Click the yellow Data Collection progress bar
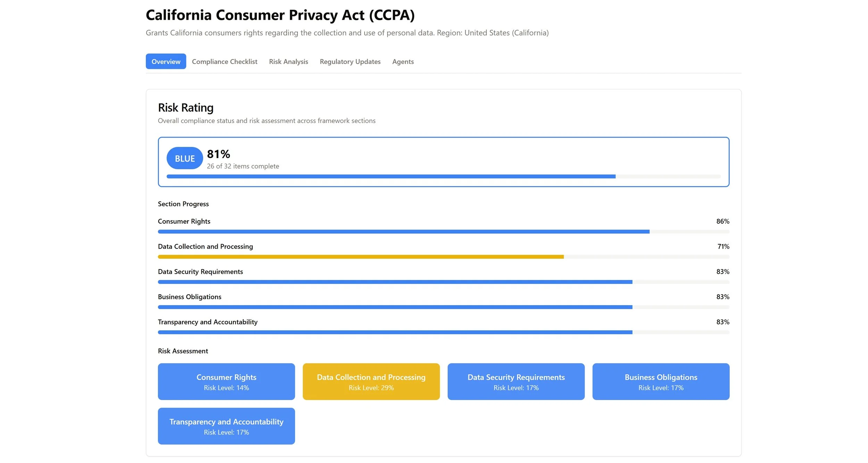This screenshot has height=463, width=868. 360,257
